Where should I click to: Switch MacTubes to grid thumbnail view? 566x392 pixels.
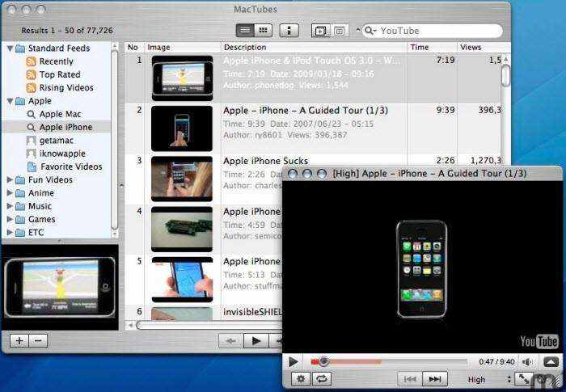[263, 31]
